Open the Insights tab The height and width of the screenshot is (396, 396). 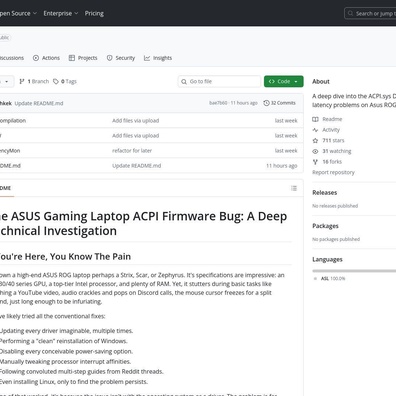(158, 58)
